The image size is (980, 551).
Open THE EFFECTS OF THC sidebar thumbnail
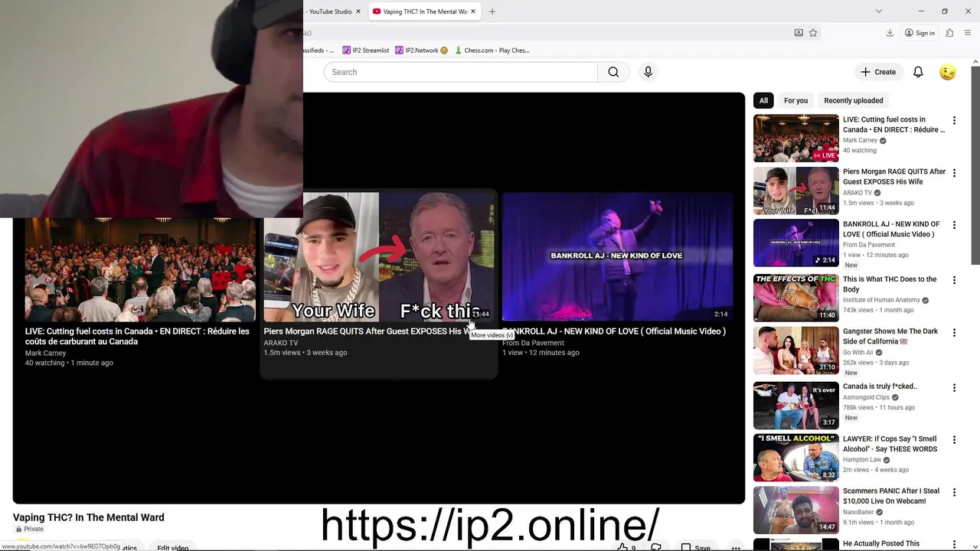(795, 298)
